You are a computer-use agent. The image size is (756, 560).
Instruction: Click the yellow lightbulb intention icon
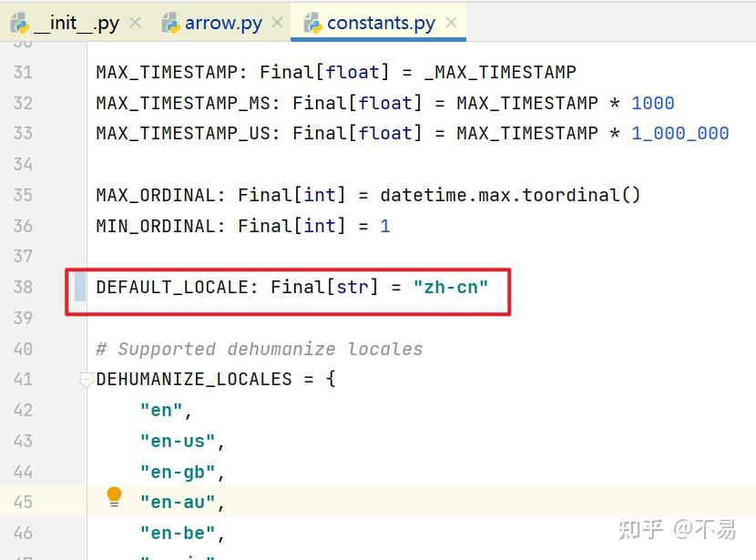pos(114,497)
